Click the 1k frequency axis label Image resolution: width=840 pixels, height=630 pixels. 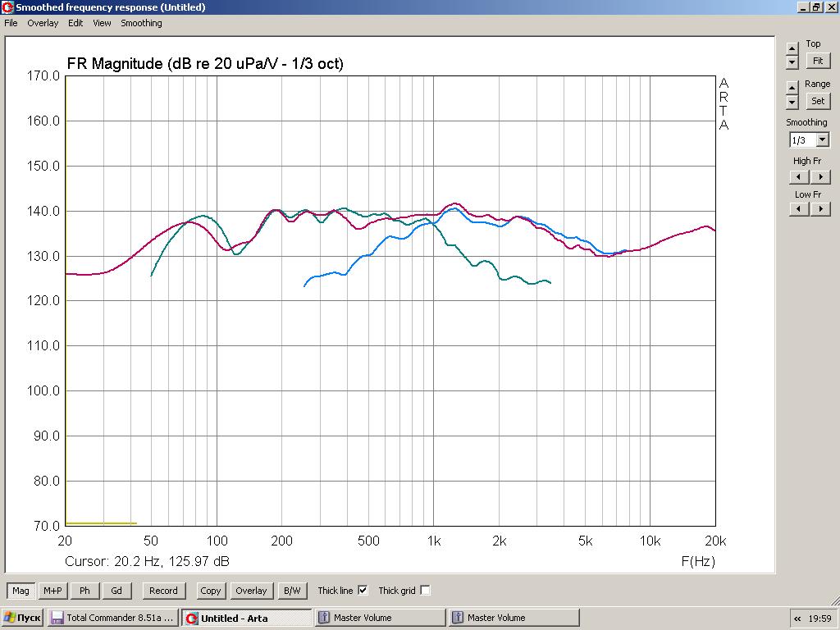tap(434, 541)
